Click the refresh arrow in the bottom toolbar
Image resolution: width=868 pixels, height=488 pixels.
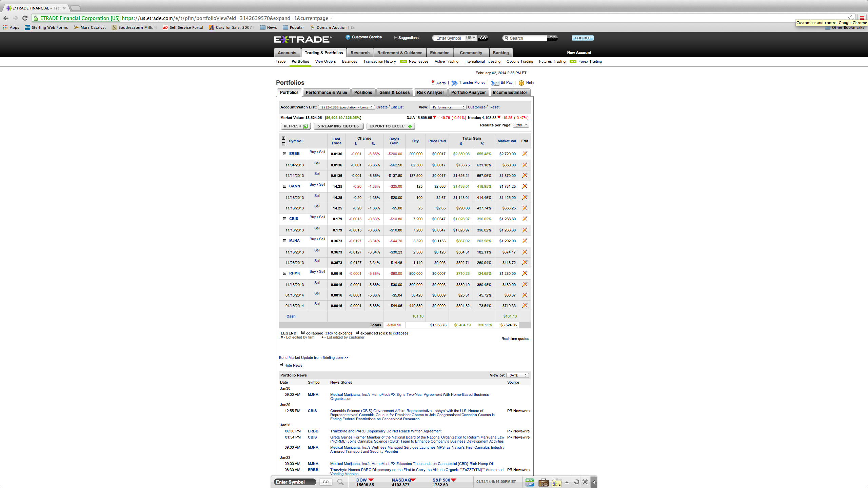[x=576, y=482]
